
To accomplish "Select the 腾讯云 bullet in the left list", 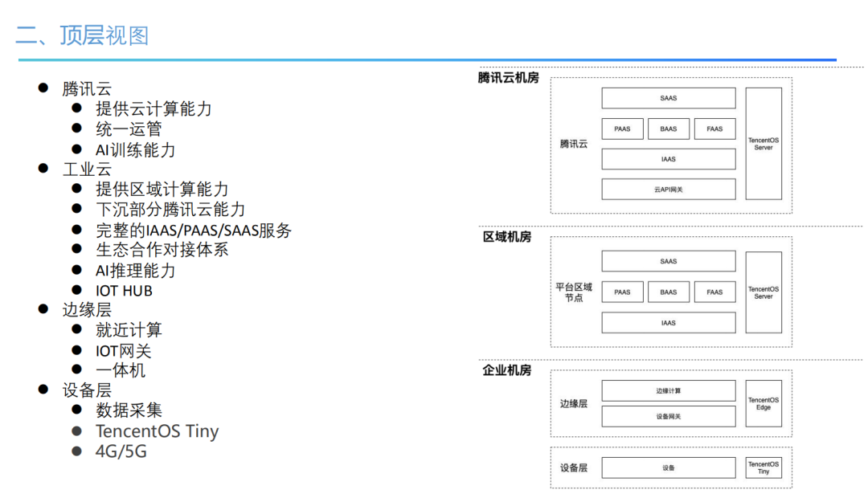I will click(87, 88).
